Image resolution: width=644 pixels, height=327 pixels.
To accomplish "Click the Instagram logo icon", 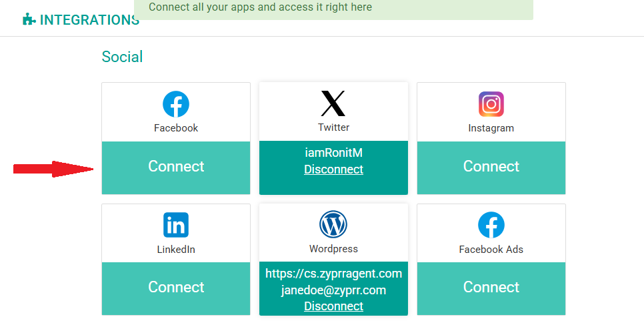I will point(491,104).
